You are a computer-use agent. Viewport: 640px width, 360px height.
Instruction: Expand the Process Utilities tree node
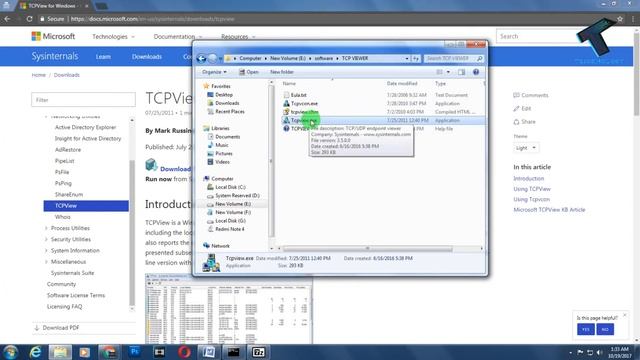pyautogui.click(x=46, y=228)
